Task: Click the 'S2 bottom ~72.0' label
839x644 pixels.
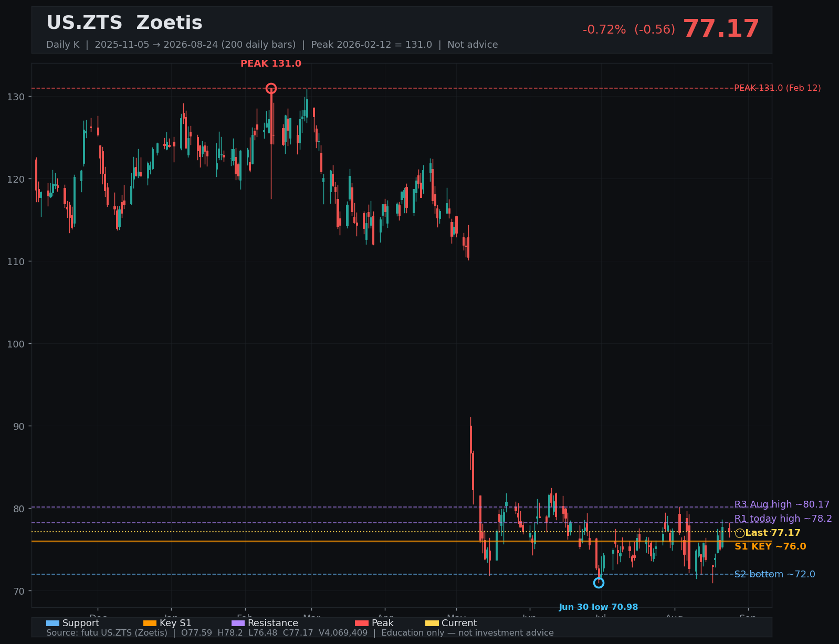Action: (774, 574)
